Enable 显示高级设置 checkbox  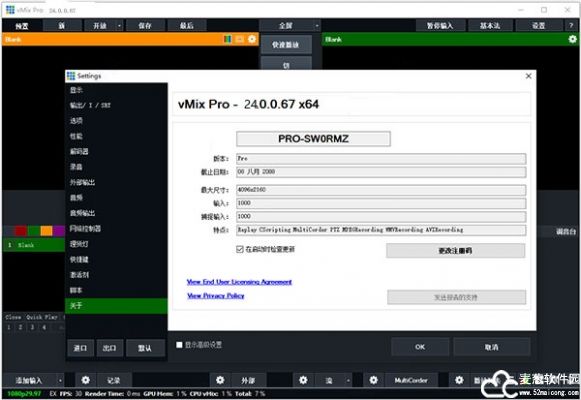pyautogui.click(x=179, y=345)
